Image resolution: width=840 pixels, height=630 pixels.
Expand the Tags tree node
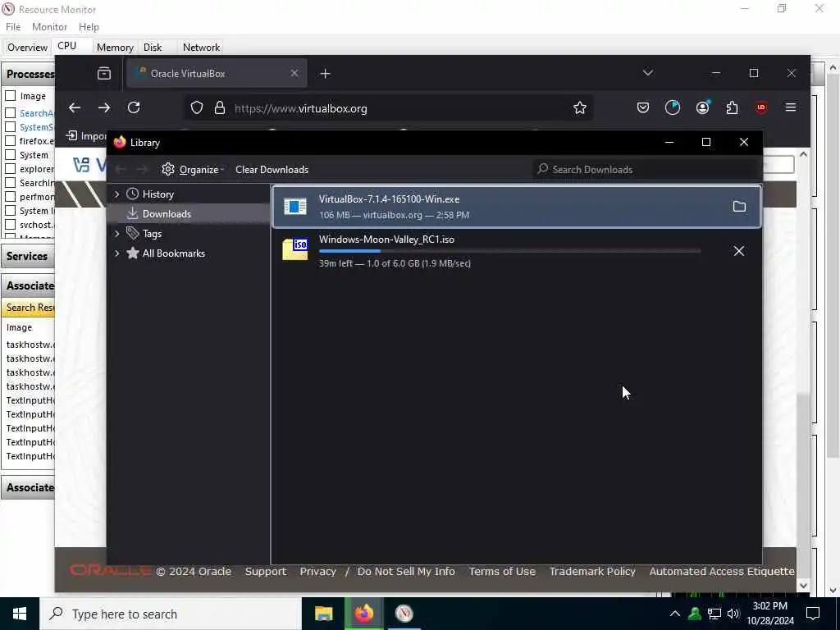(116, 234)
